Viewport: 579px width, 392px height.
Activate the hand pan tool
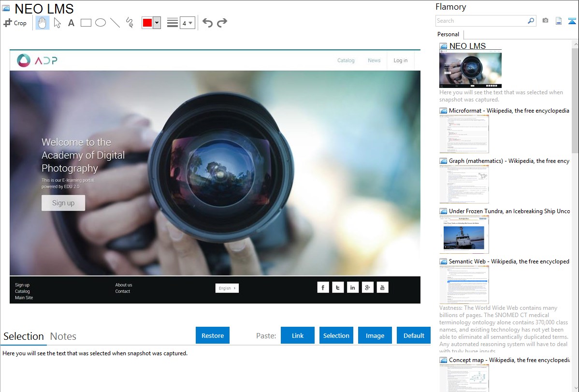coord(43,23)
